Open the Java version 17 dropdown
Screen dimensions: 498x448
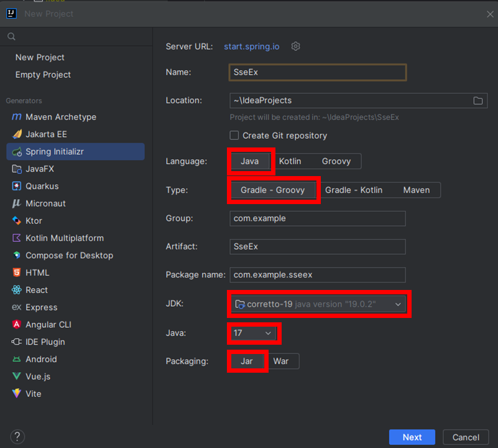pos(253,334)
